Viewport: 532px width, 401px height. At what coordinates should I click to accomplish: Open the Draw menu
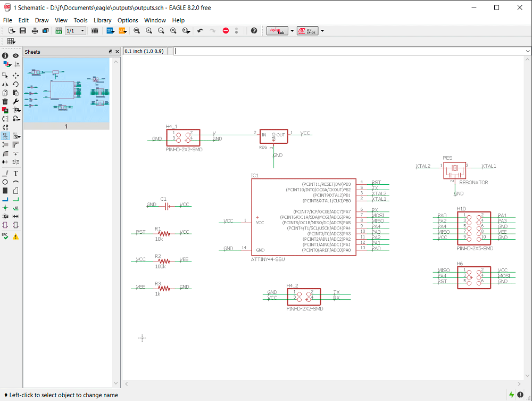click(41, 20)
